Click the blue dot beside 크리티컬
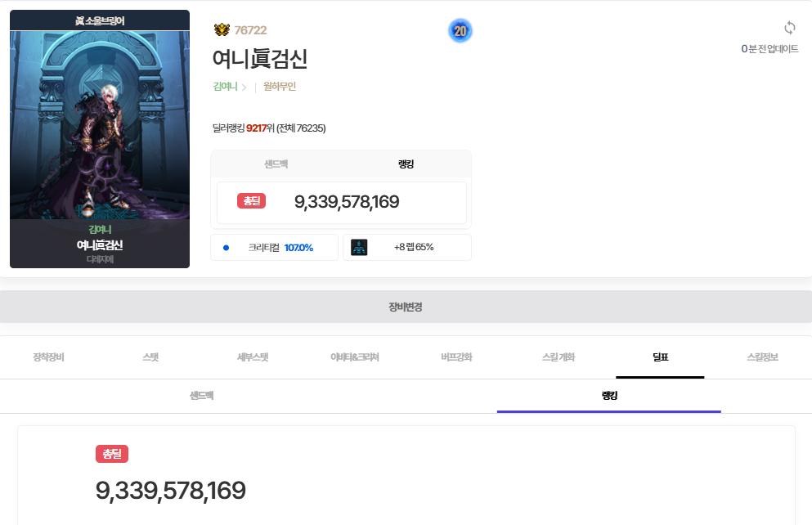 227,248
